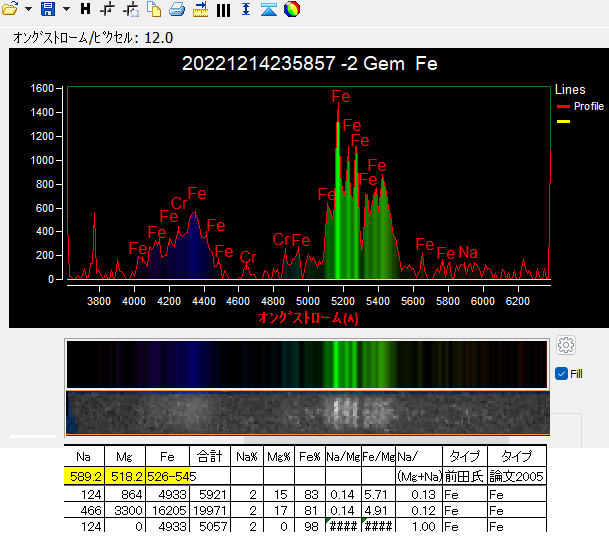Click the colorful beach ball icon

(x=292, y=9)
